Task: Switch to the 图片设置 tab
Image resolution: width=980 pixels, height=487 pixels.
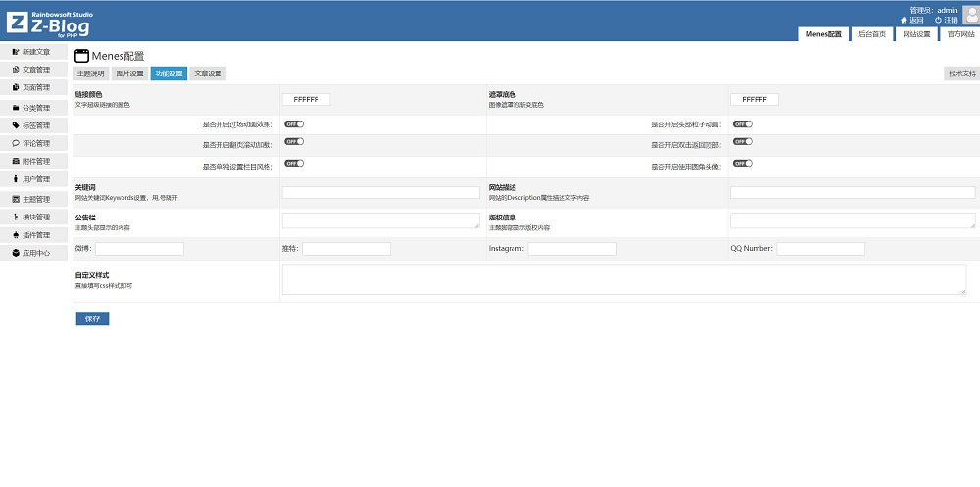Action: (129, 73)
